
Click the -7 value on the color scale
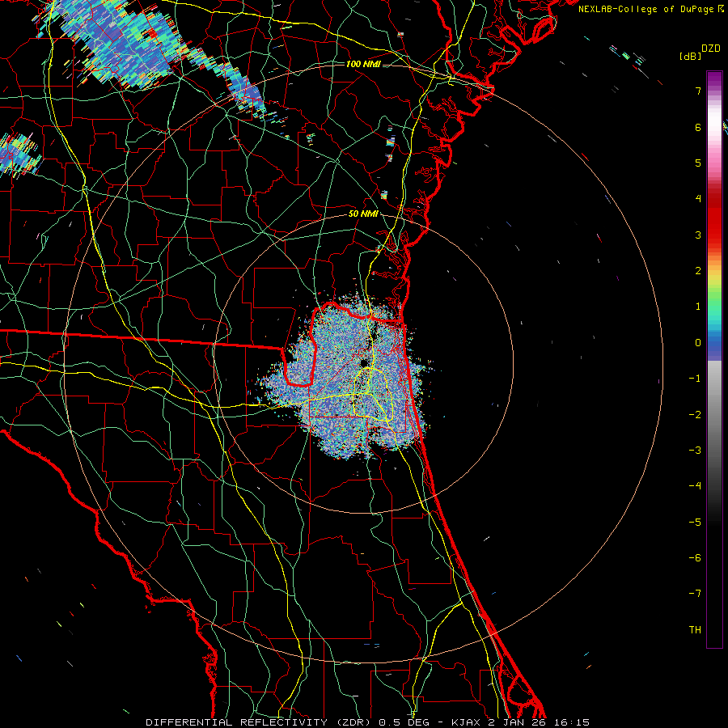pyautogui.click(x=695, y=594)
